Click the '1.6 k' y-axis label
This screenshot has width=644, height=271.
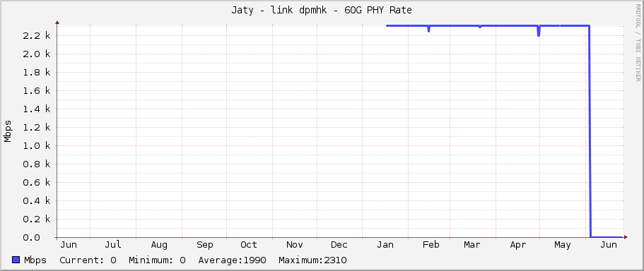pyautogui.click(x=37, y=90)
